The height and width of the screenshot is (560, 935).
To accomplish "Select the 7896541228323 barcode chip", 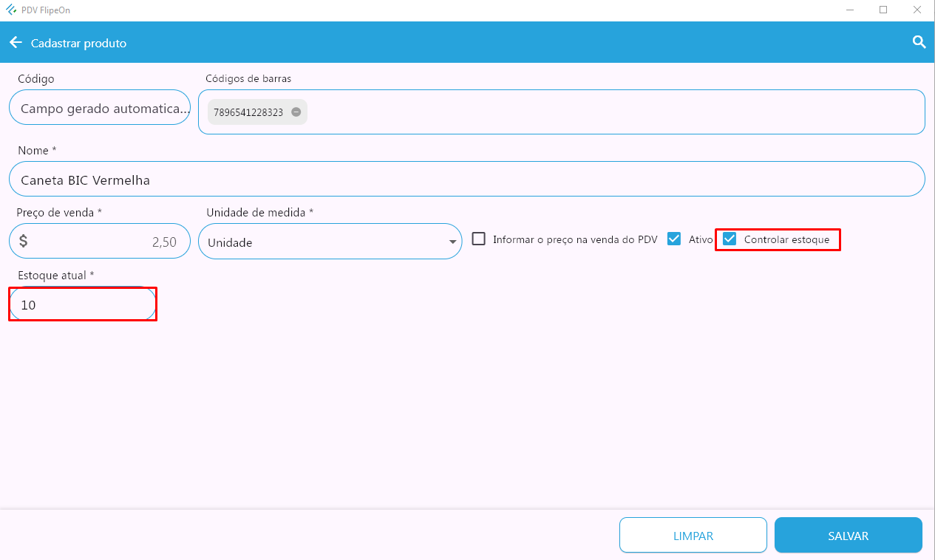I will 248,112.
